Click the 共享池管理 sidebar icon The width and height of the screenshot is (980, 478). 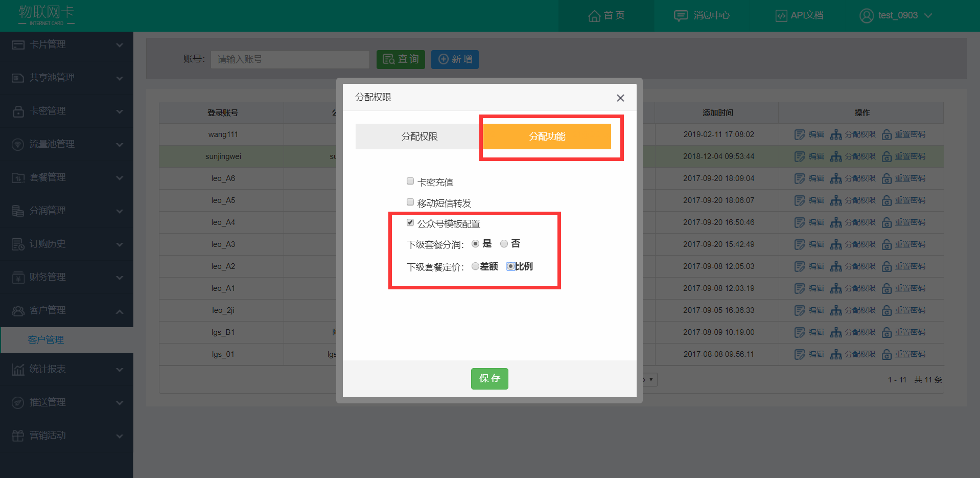18,78
